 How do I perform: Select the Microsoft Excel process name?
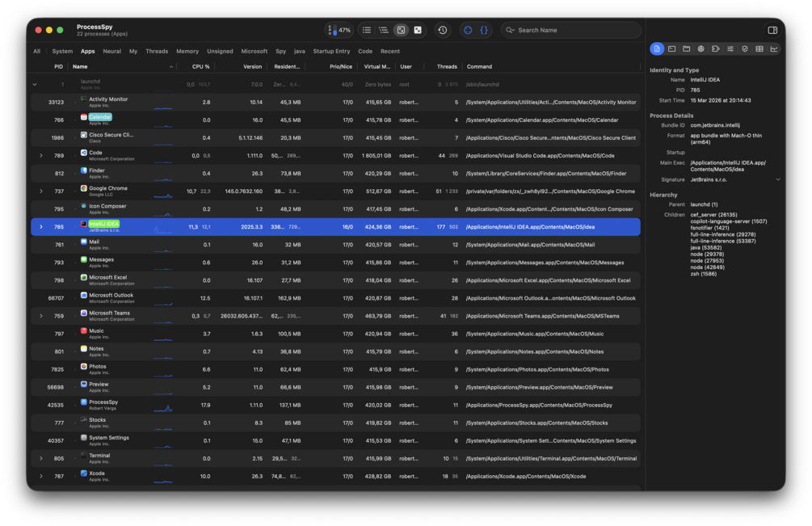[x=107, y=277]
